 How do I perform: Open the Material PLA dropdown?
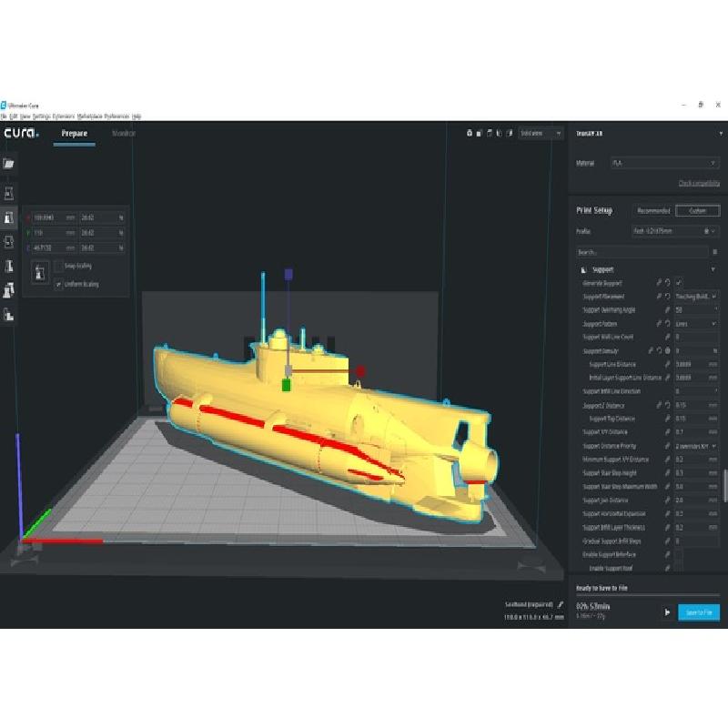click(x=664, y=163)
